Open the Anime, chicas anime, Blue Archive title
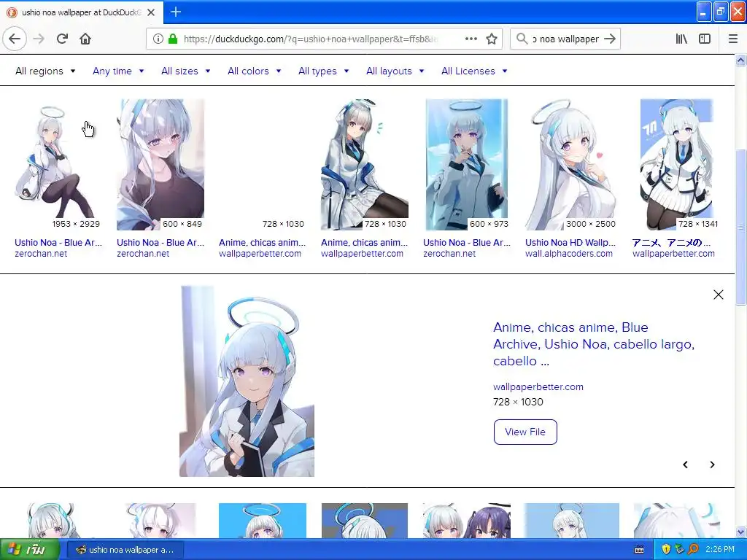The width and height of the screenshot is (747, 560). [x=594, y=344]
